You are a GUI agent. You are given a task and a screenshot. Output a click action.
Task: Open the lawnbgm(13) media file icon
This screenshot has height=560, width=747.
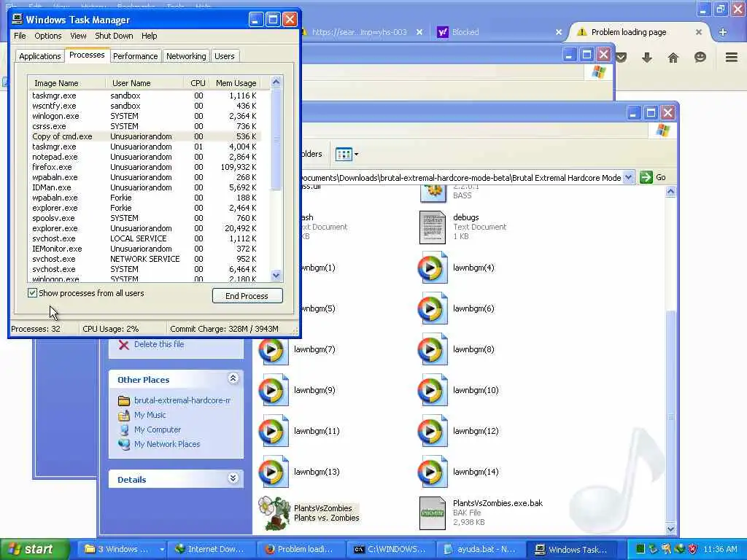273,472
